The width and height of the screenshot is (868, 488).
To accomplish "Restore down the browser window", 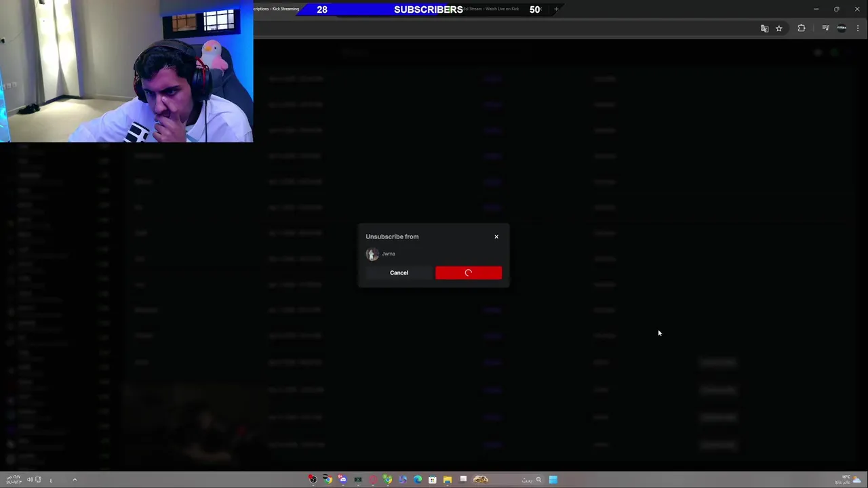I will (x=837, y=9).
